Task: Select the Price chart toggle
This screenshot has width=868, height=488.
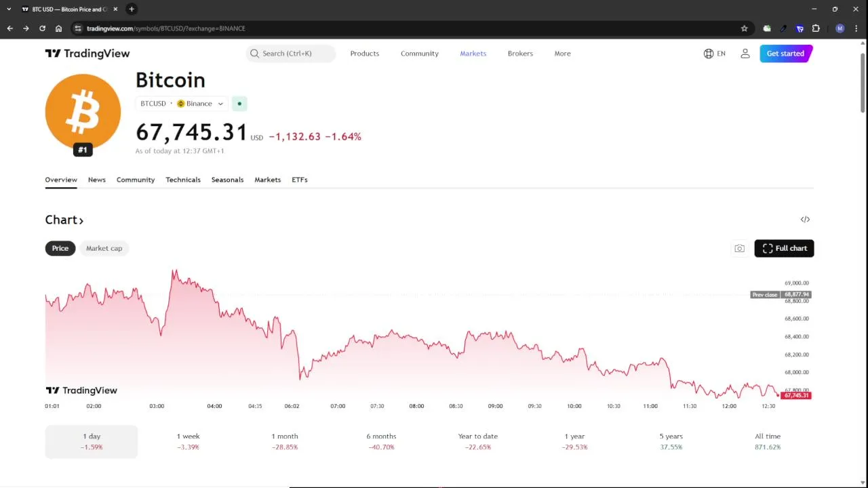Action: coord(60,248)
